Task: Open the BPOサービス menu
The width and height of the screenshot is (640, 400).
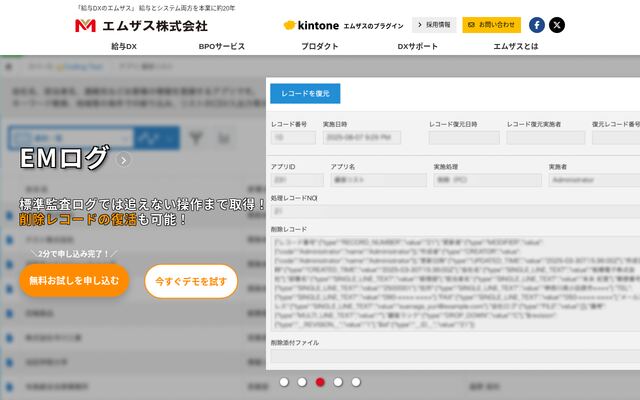Action: click(222, 47)
